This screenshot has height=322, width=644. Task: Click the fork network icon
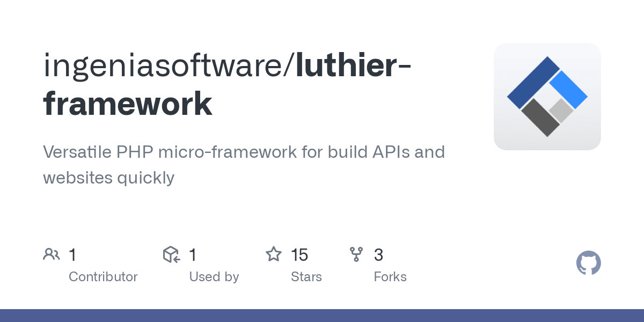tap(356, 254)
